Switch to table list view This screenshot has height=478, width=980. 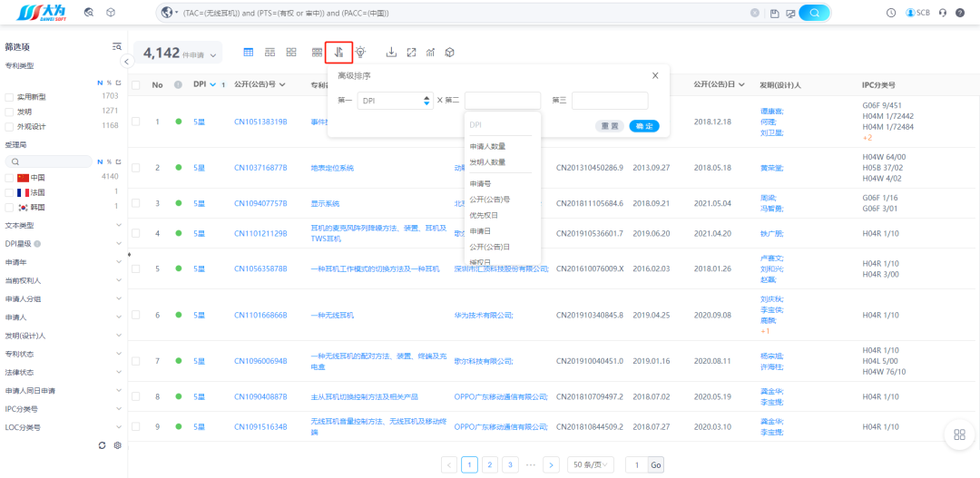248,53
